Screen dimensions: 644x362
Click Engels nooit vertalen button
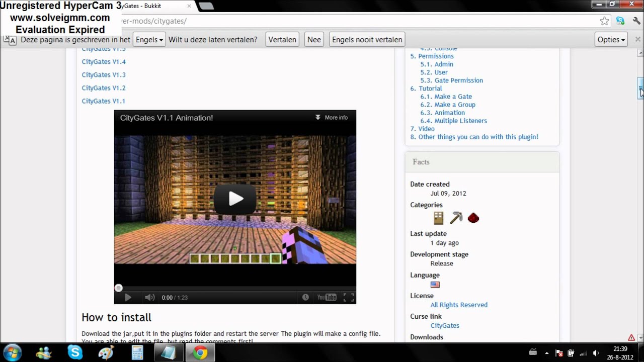coord(367,40)
